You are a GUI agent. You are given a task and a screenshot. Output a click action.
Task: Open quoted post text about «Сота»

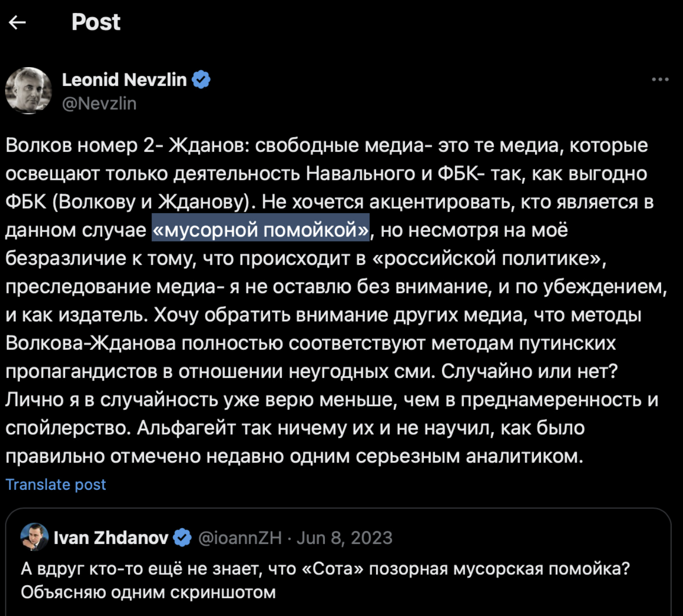(325, 568)
